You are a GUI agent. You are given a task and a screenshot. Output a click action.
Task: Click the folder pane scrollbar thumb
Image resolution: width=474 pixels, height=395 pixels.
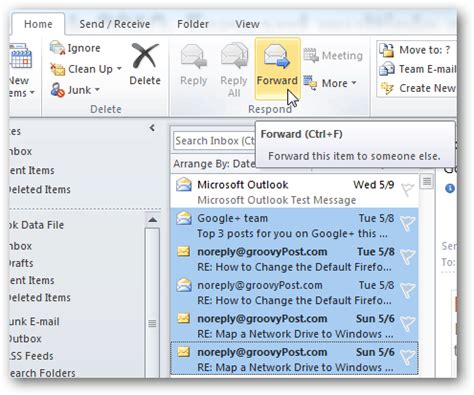coord(152,302)
